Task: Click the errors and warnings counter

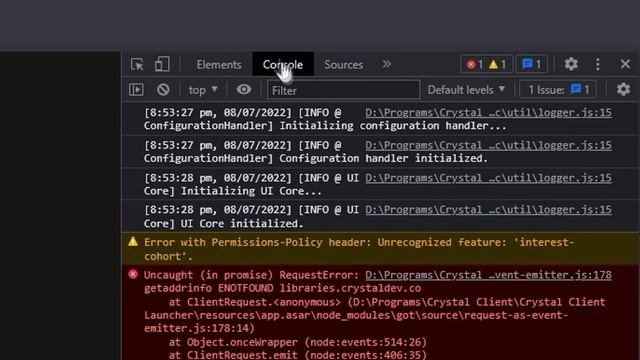Action: pyautogui.click(x=486, y=64)
